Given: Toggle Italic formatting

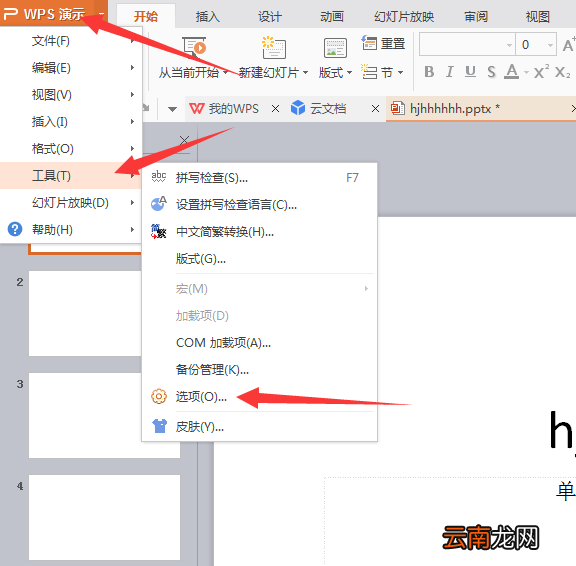Looking at the screenshot, I should tap(450, 72).
